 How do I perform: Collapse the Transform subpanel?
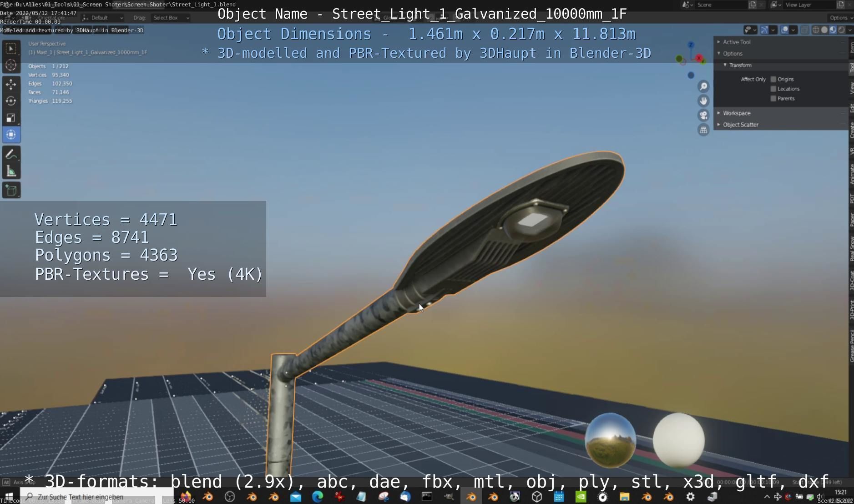740,66
